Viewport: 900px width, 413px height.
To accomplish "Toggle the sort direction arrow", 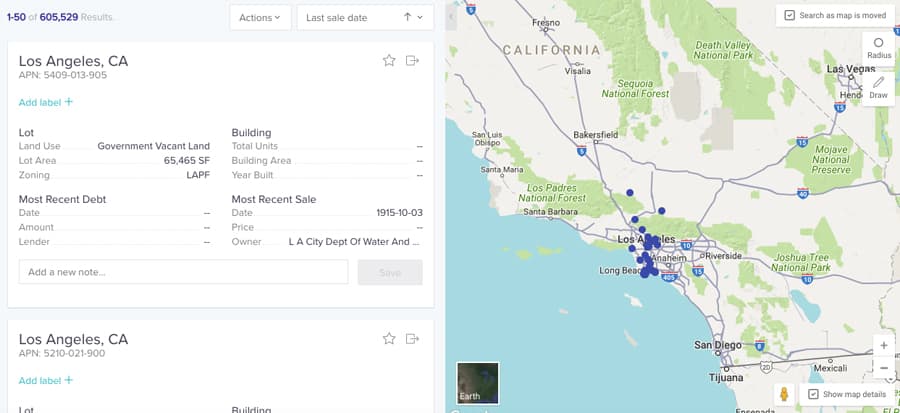I will point(407,17).
